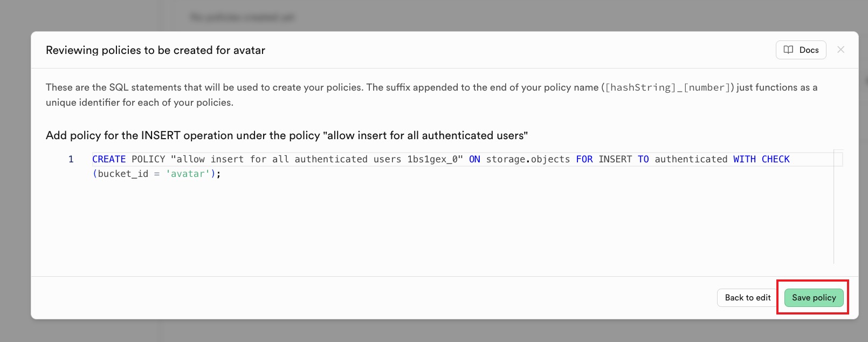The image size is (868, 342).
Task: Go back with Back to edit
Action: [x=747, y=298]
